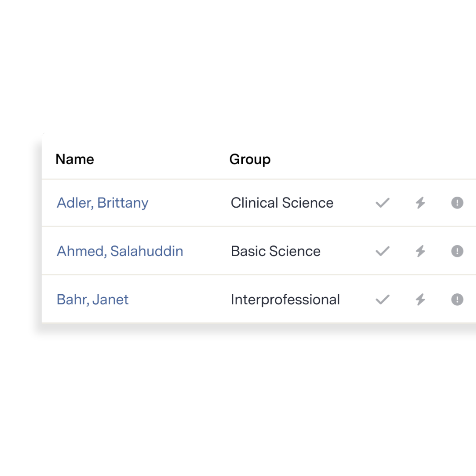Image resolution: width=476 pixels, height=476 pixels.
Task: Sort by the Group column header
Action: (250, 159)
